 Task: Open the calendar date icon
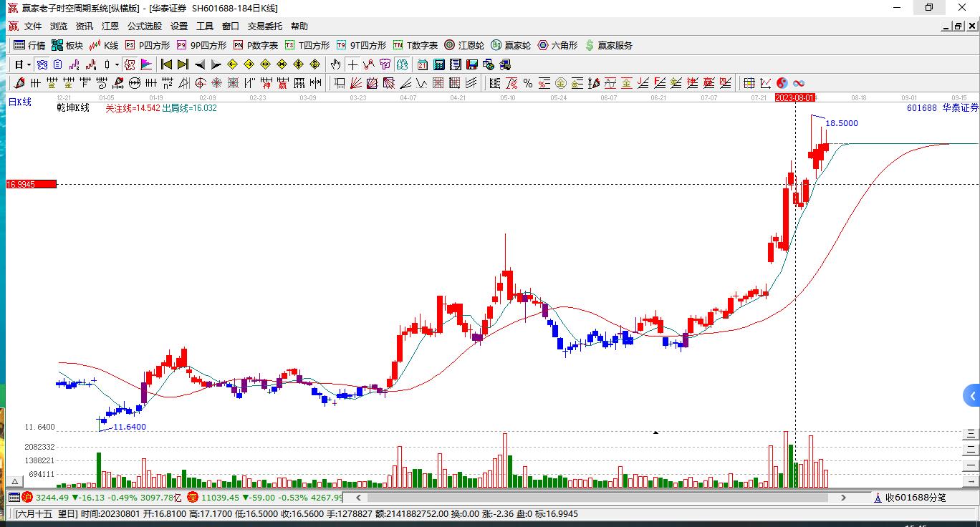[x=423, y=64]
